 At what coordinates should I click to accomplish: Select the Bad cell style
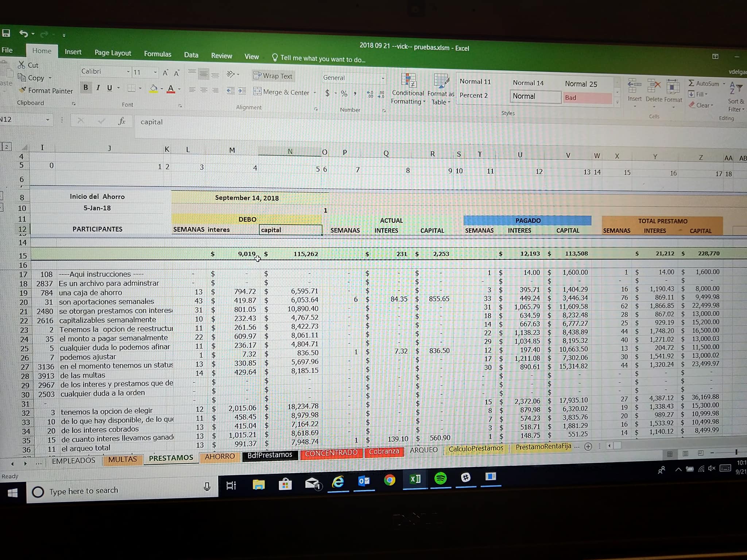coord(587,98)
